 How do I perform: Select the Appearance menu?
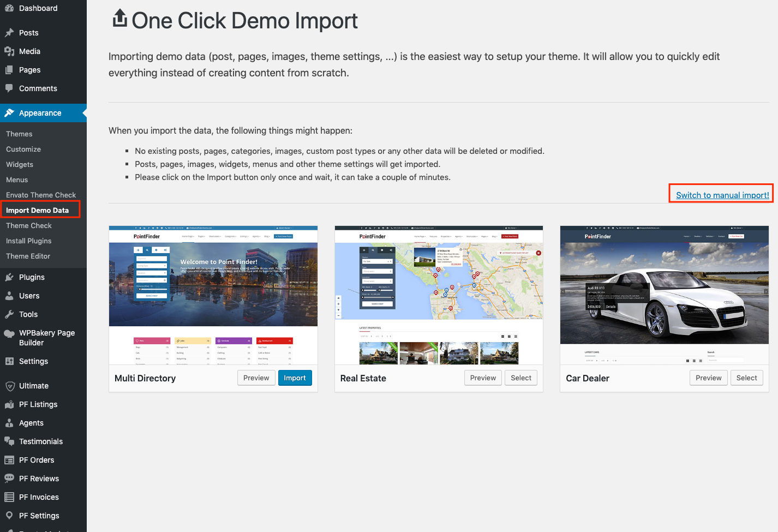43,113
